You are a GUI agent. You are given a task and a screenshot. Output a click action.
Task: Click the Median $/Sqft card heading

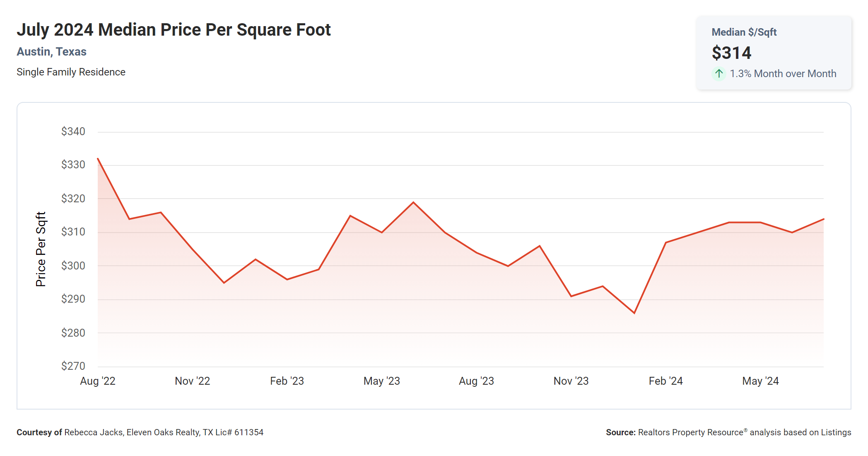pyautogui.click(x=744, y=32)
